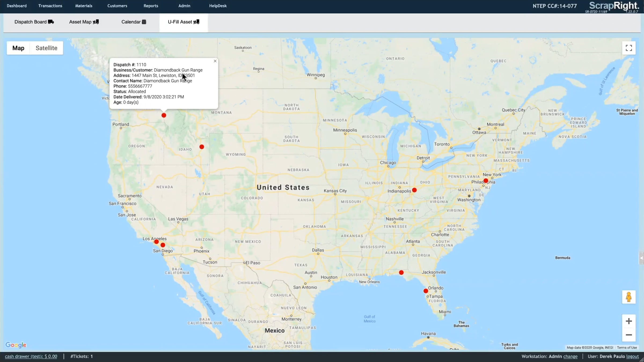This screenshot has width=644, height=362.
Task: Zoom in using the plus button
Action: 629,321
